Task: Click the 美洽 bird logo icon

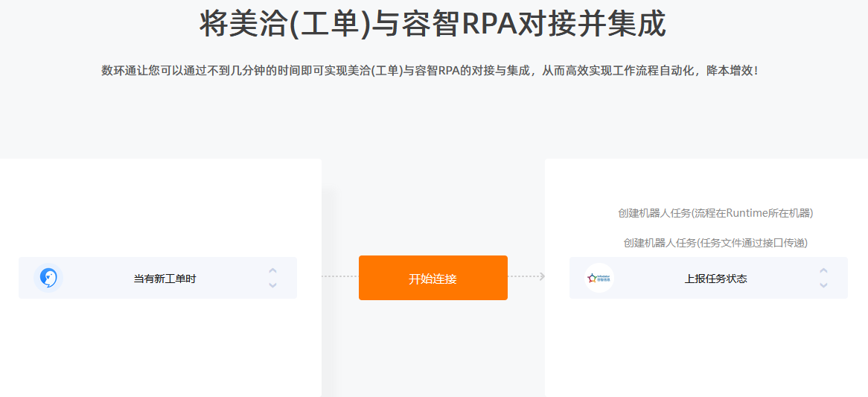Action: tap(48, 278)
